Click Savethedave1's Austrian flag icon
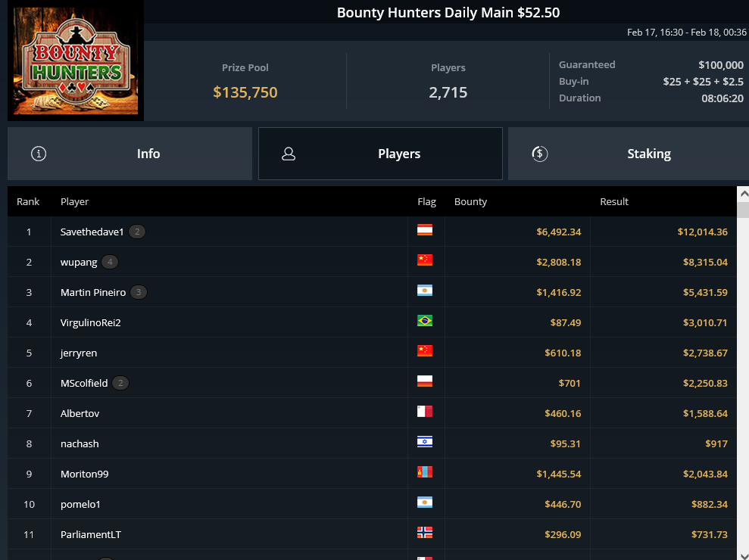The height and width of the screenshot is (560, 749). pyautogui.click(x=425, y=230)
